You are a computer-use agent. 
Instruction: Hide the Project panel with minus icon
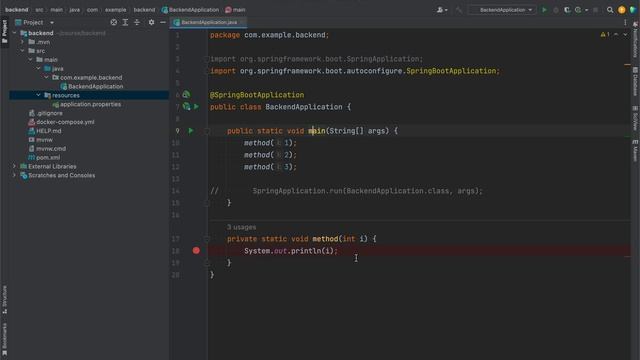click(x=163, y=22)
